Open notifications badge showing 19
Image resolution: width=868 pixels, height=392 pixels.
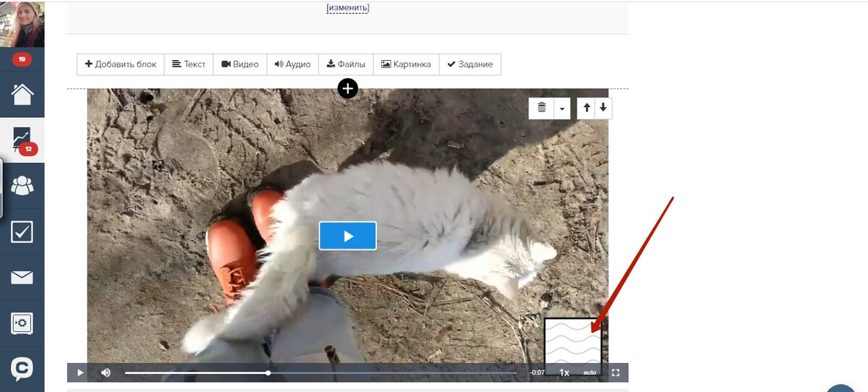tap(22, 59)
